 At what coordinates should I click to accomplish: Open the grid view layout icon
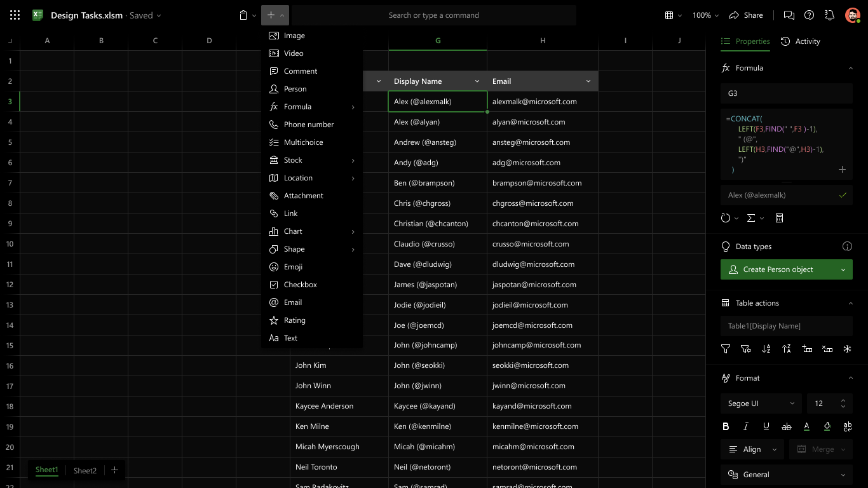tap(669, 15)
